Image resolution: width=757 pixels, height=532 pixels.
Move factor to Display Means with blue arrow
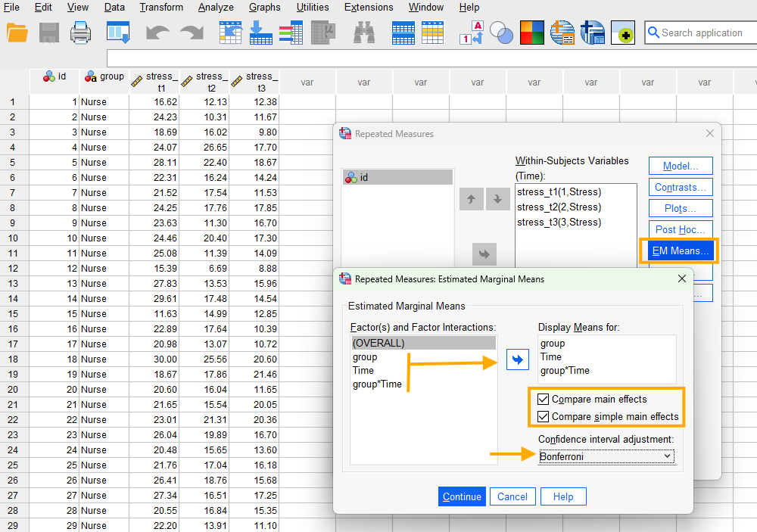tap(518, 359)
